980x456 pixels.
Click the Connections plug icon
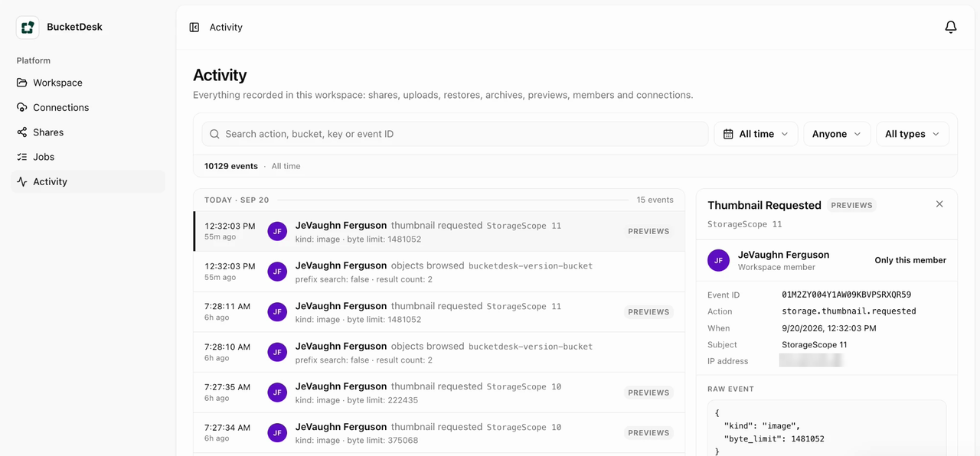[22, 107]
